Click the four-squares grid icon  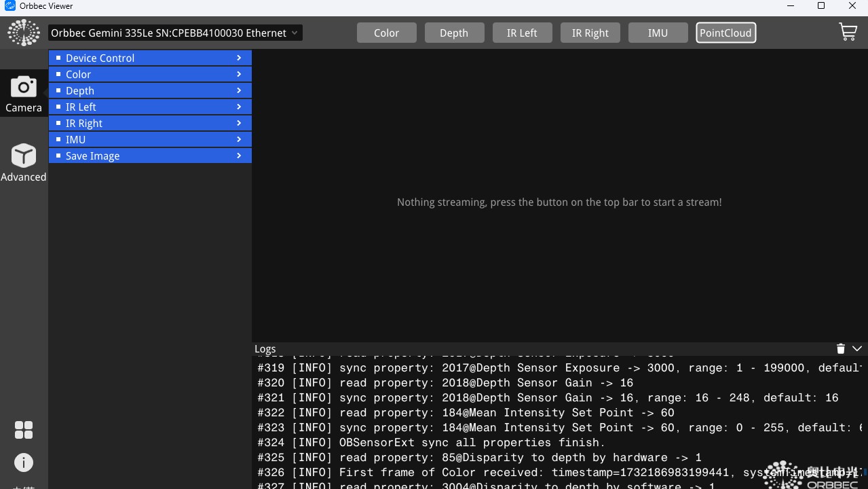click(x=24, y=430)
